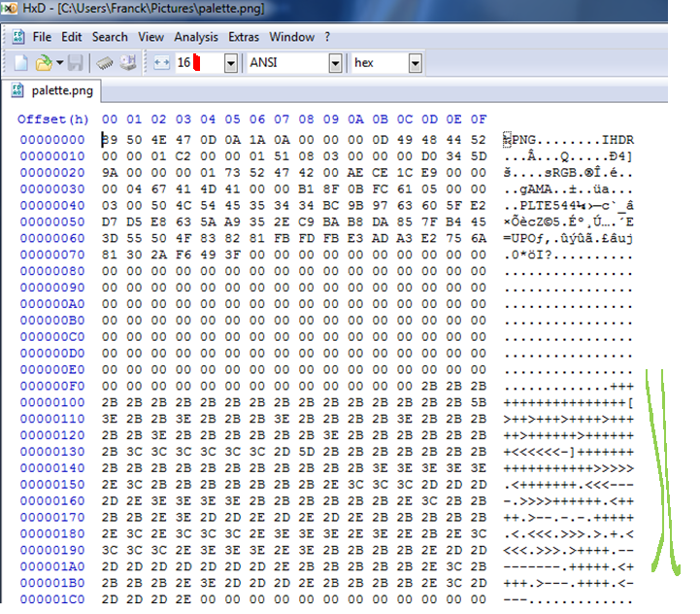Open the Extras menu
700x614 pixels.
244,37
